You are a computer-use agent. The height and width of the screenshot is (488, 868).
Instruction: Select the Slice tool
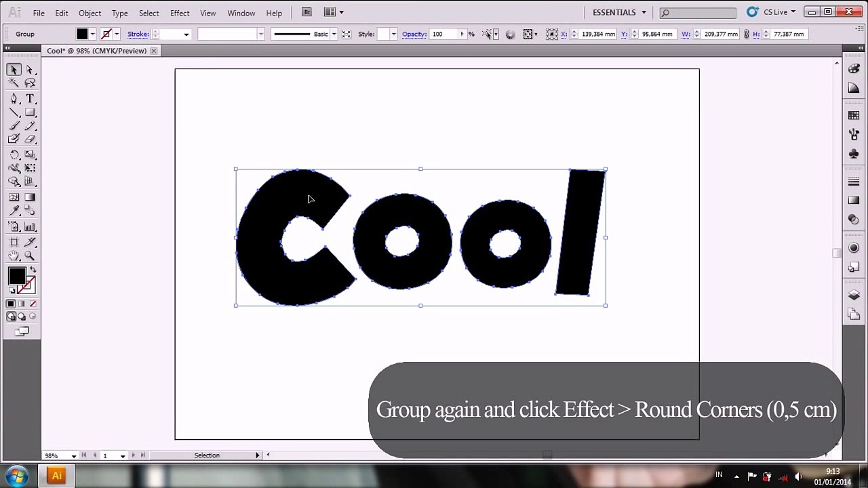(30, 242)
